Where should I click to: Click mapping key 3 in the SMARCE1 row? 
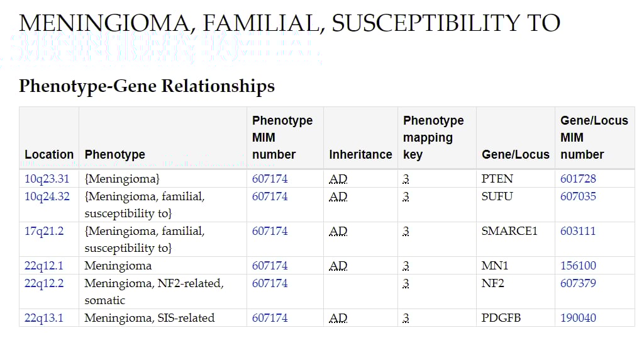click(x=406, y=231)
